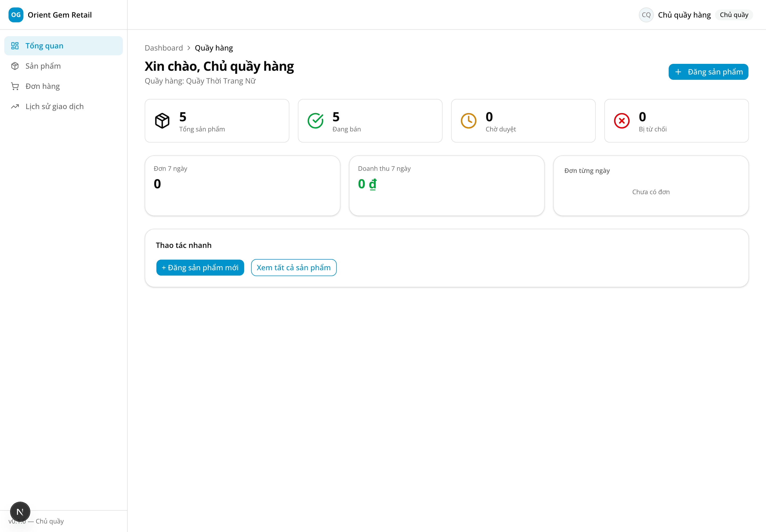Click the plus icon in Đăng sản phẩm button
Image resolution: width=766 pixels, height=532 pixels.
pyautogui.click(x=678, y=72)
